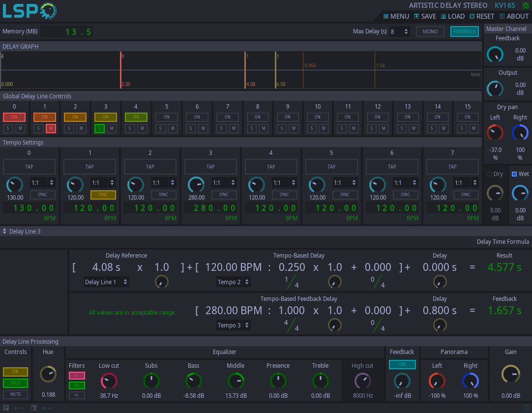Click the Gain knob
532x413 pixels.
click(x=511, y=374)
